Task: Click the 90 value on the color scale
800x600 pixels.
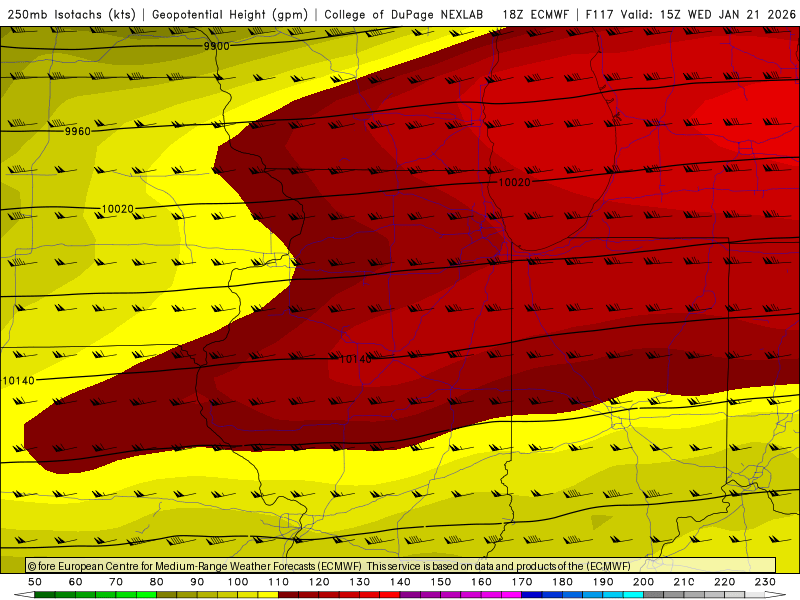Action: (x=197, y=582)
